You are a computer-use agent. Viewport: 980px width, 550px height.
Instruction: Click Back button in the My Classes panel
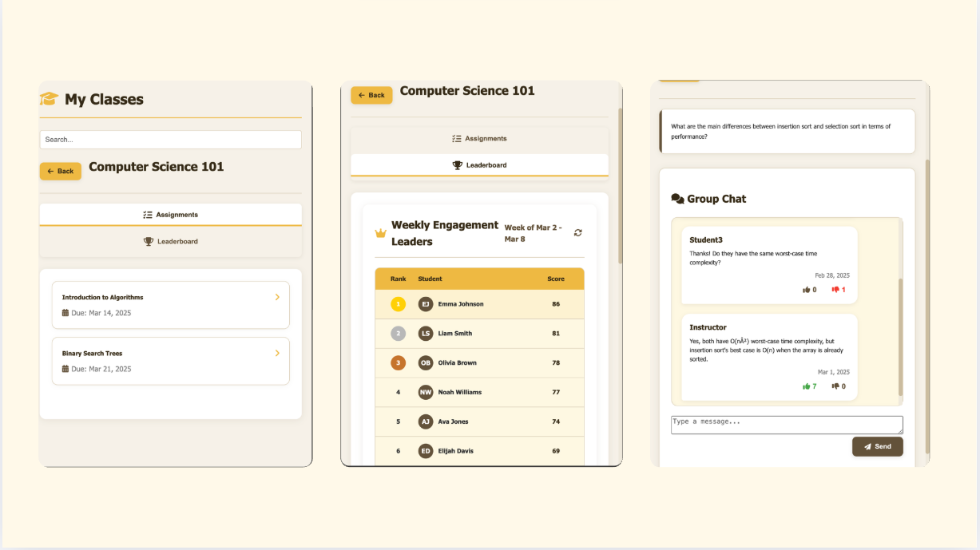point(61,171)
